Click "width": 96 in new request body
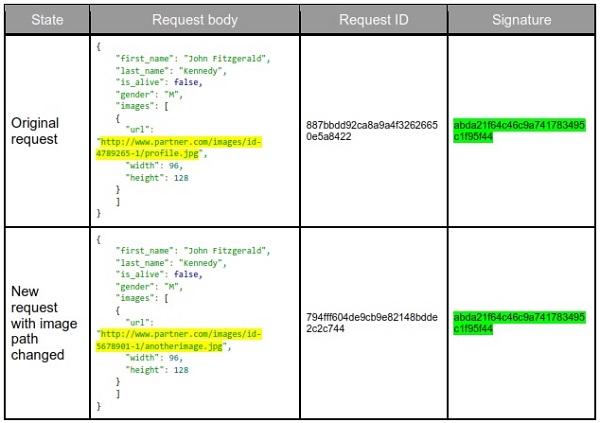Viewport: 600px width, 423px height. point(160,358)
